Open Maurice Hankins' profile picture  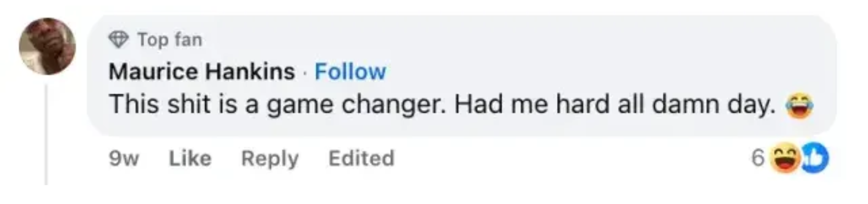(47, 46)
